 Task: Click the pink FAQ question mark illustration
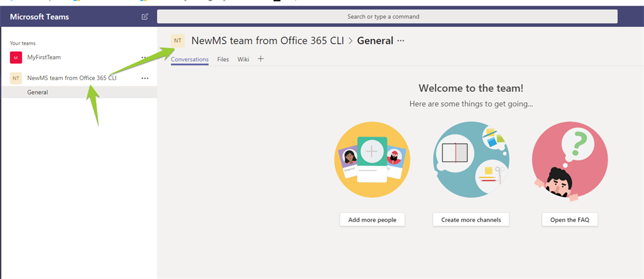pos(569,159)
